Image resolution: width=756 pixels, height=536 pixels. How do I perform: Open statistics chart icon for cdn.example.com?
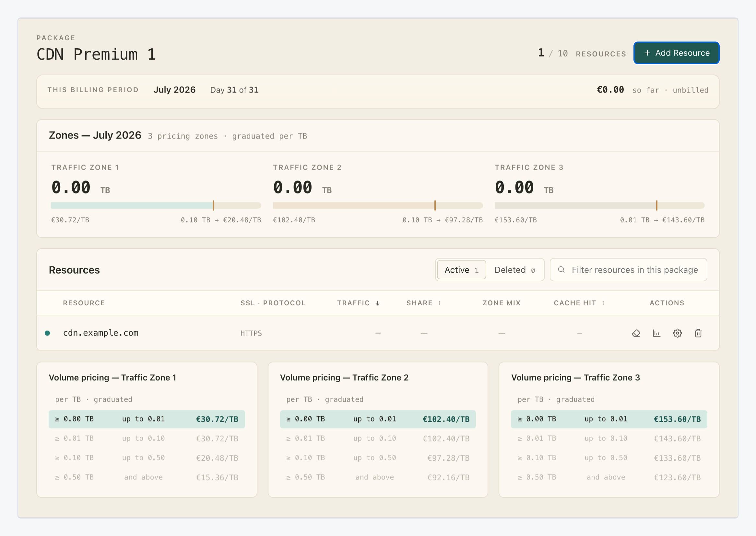tap(657, 333)
